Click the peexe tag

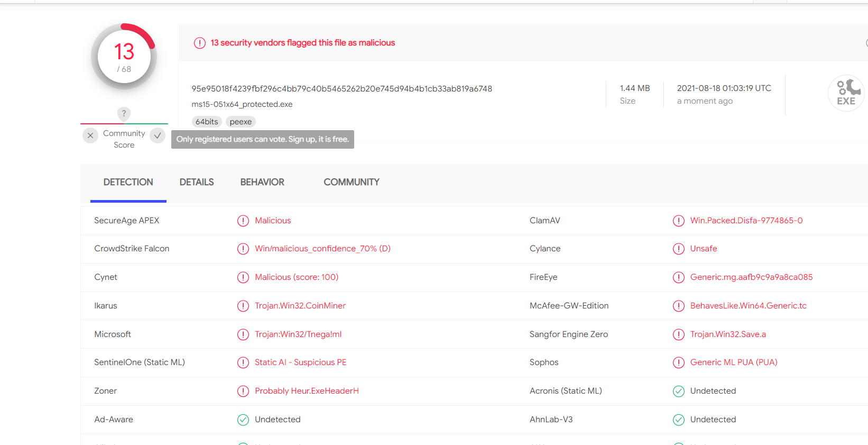pyautogui.click(x=241, y=122)
